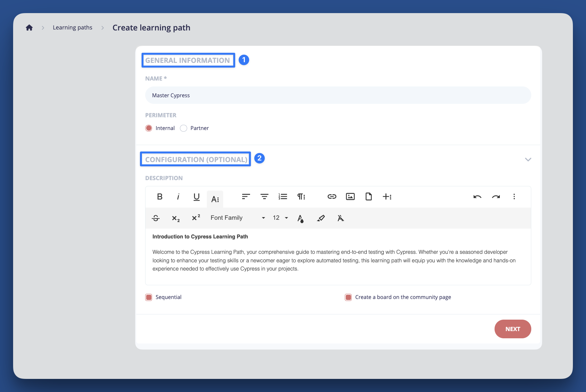Click the NEXT button
The height and width of the screenshot is (392, 586).
click(x=513, y=329)
